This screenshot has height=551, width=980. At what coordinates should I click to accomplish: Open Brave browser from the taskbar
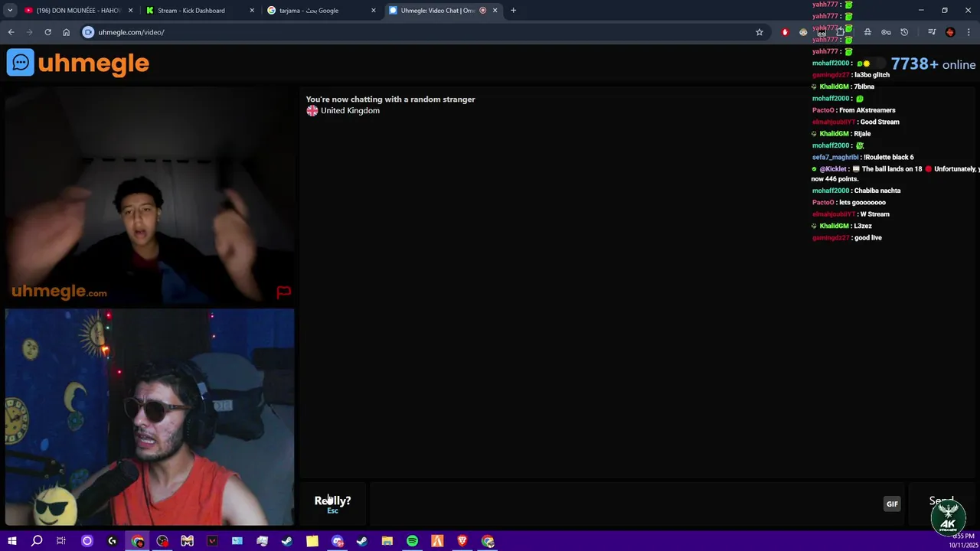point(462,541)
